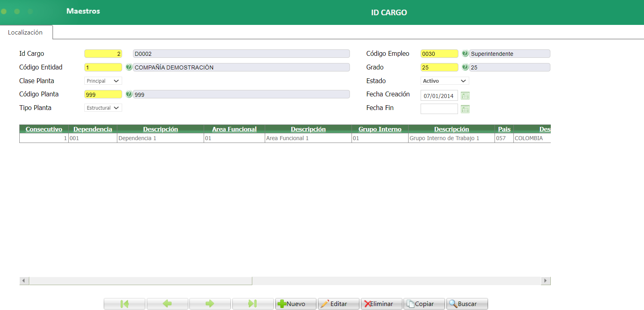Open the Tipo Planta dropdown
The width and height of the screenshot is (644, 310).
point(103,108)
